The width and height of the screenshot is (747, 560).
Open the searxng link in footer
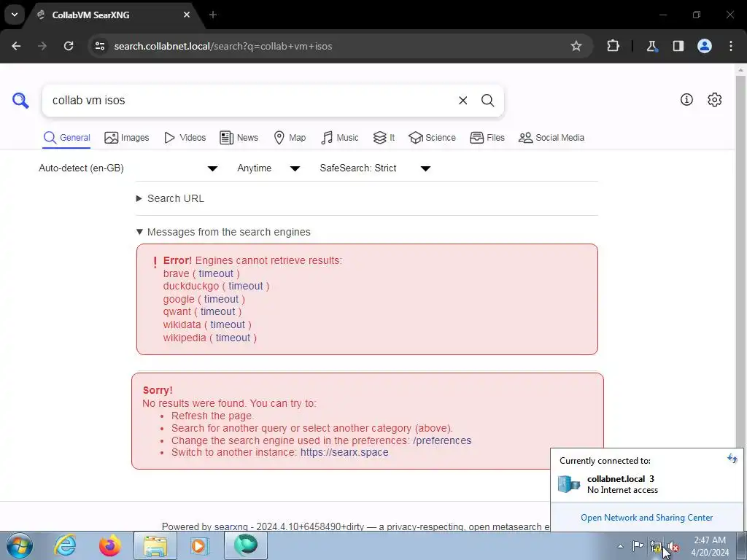pos(231,526)
